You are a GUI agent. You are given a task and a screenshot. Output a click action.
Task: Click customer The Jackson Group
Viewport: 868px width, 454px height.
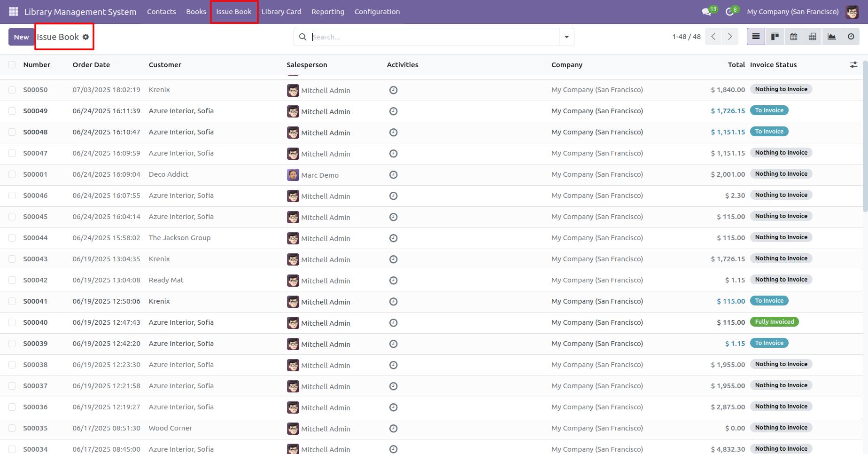point(179,238)
